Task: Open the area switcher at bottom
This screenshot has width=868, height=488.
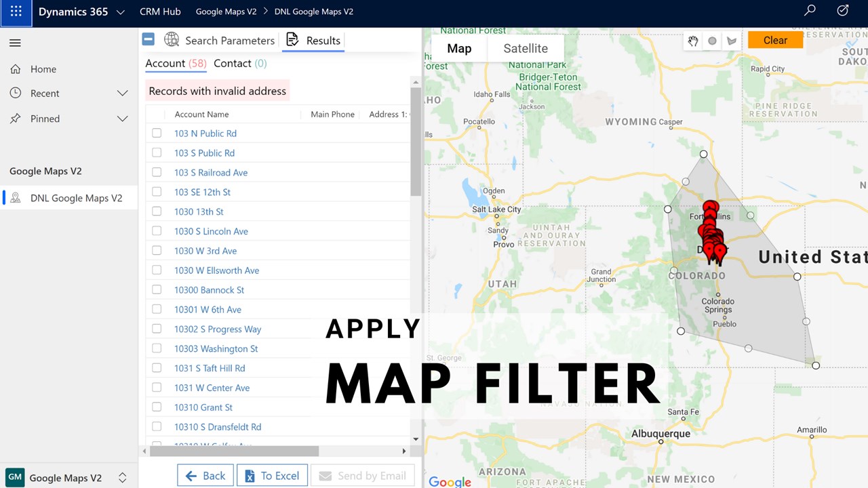Action: coord(123,477)
